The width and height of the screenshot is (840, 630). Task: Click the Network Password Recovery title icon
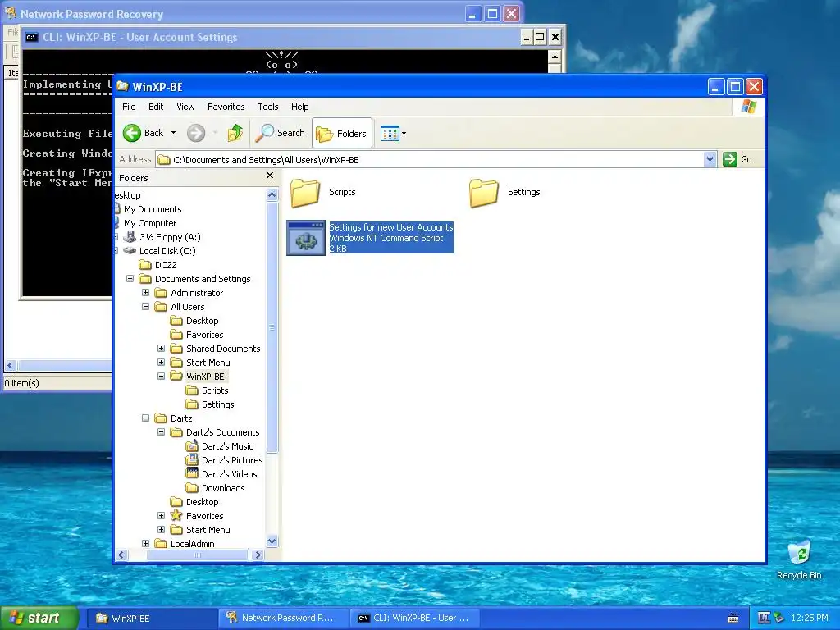click(11, 13)
